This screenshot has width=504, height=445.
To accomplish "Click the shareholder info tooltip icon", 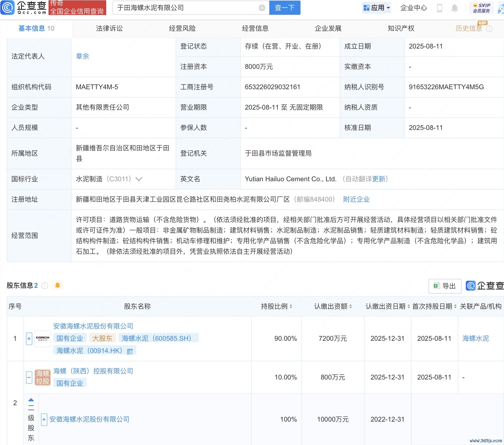I will point(45,286).
